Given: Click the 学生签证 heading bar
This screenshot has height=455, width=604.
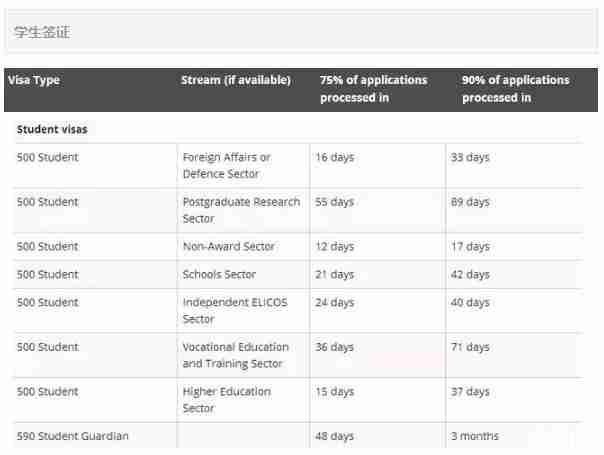Looking at the screenshot, I should 300,31.
